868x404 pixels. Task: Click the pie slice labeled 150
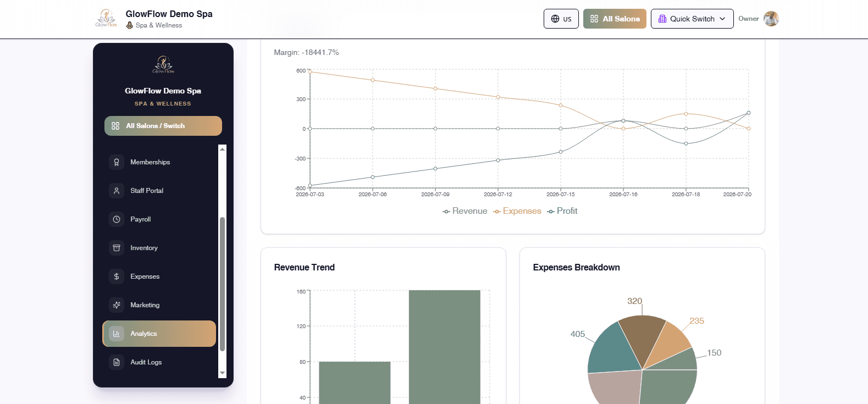point(679,360)
